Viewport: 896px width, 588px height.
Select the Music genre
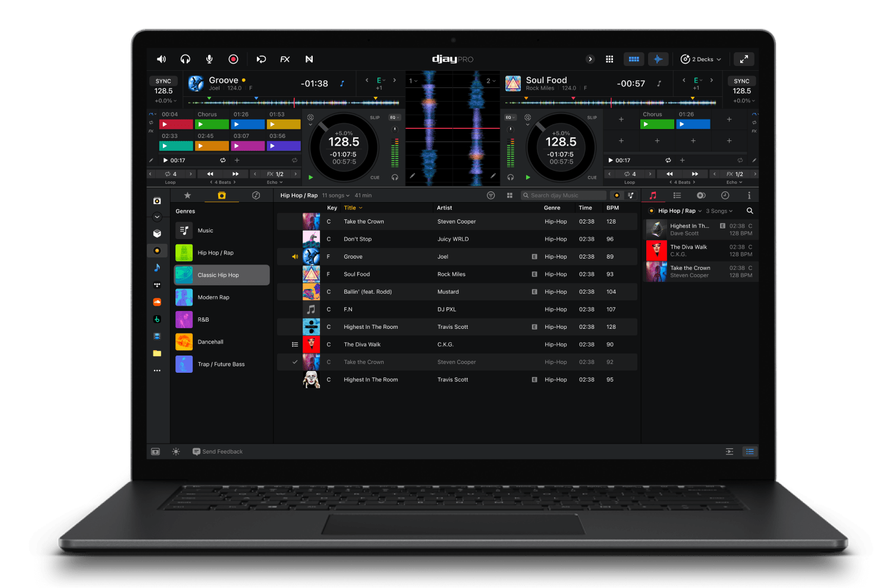coord(222,231)
